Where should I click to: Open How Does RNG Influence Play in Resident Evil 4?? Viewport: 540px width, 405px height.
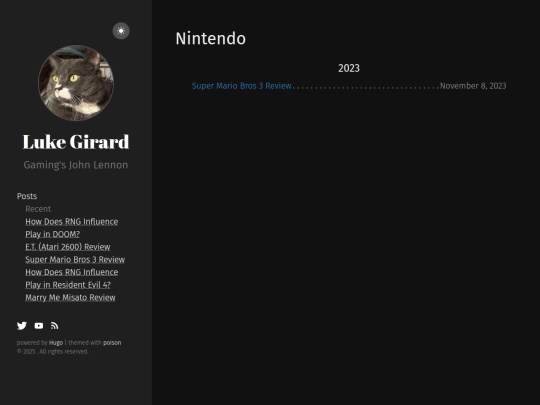pyautogui.click(x=72, y=279)
